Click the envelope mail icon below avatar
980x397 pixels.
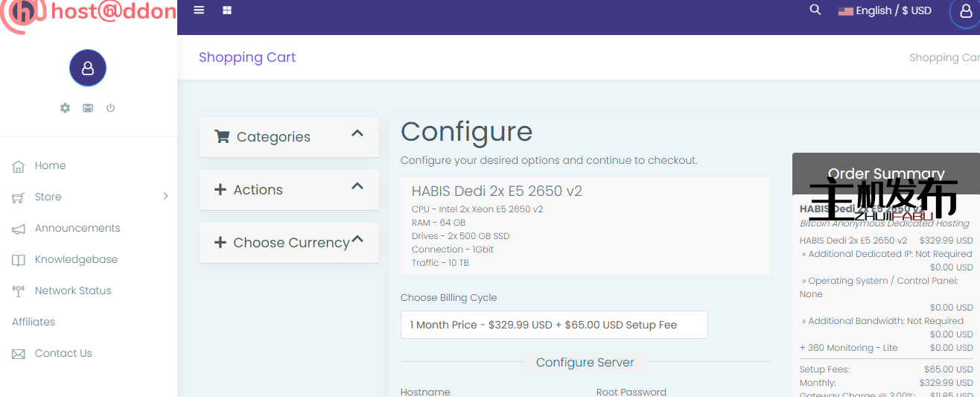[x=88, y=108]
